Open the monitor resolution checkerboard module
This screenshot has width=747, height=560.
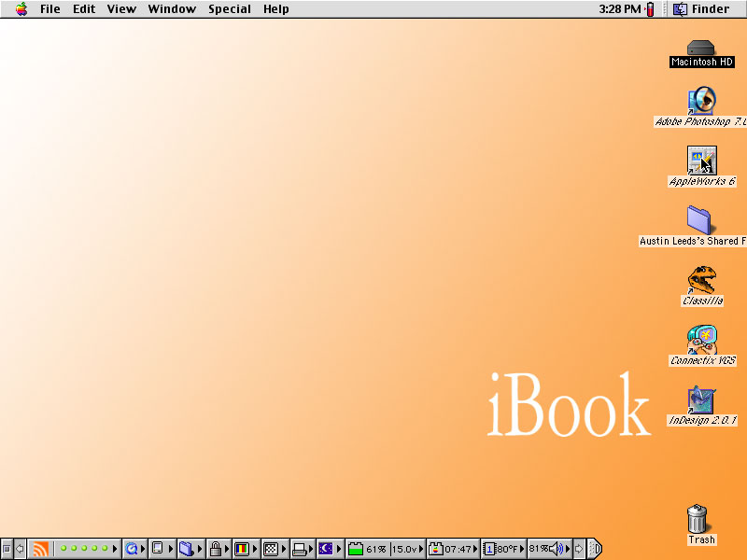(271, 549)
